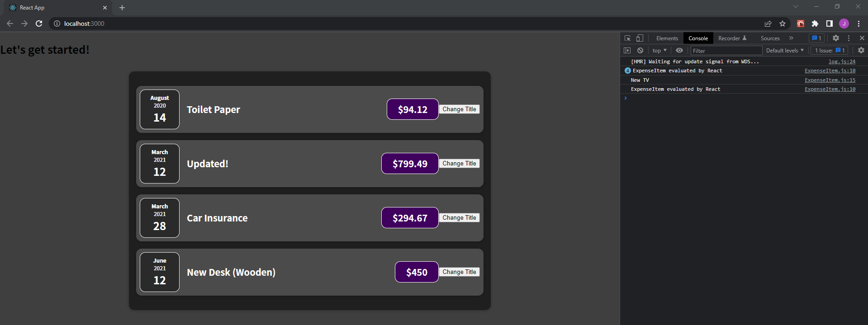Open the ExpenseItem.js:15 source link
Image resolution: width=868 pixels, height=325 pixels.
coord(830,80)
